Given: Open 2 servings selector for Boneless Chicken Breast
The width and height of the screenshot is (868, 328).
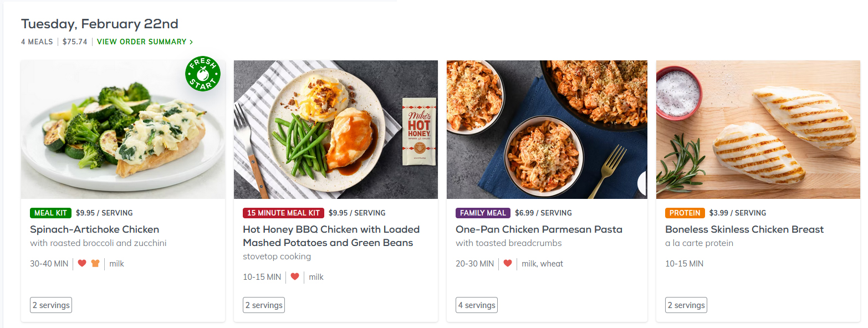Looking at the screenshot, I should [686, 305].
